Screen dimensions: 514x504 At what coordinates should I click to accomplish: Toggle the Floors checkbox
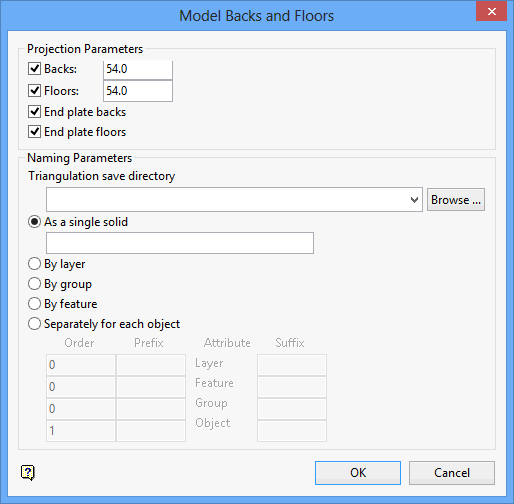coord(35,91)
